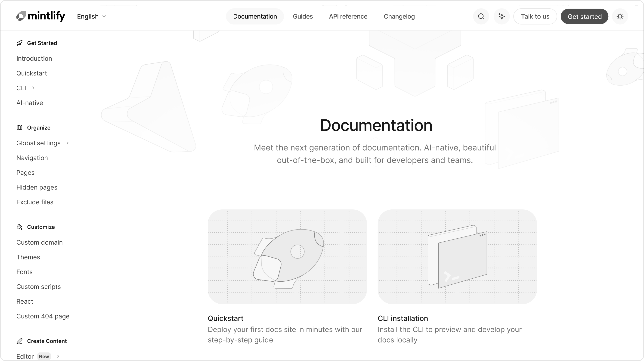Click the New badge beside Editor

click(44, 357)
